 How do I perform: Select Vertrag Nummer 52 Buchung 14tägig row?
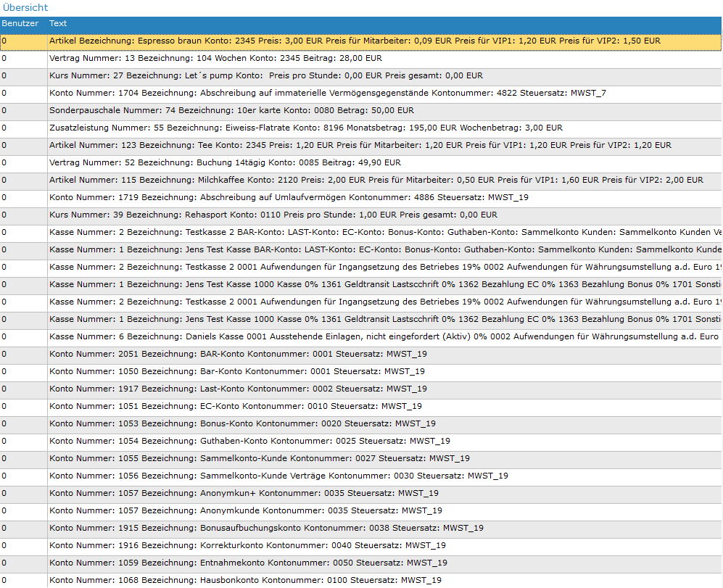tap(360, 163)
